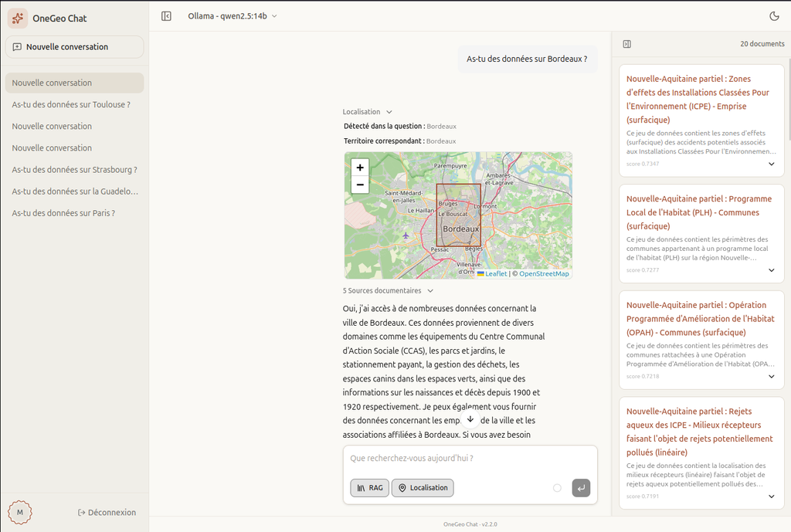Image resolution: width=791 pixels, height=532 pixels.
Task: Open conversation about Paris
Action: tap(74, 213)
